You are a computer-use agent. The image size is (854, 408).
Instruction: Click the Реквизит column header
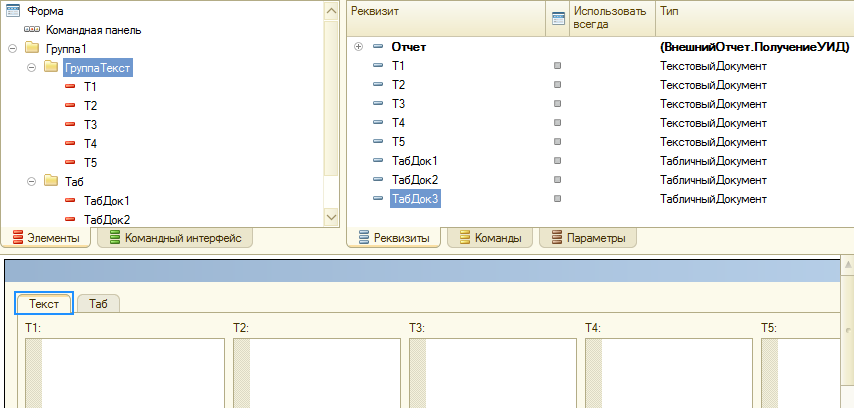pos(447,19)
